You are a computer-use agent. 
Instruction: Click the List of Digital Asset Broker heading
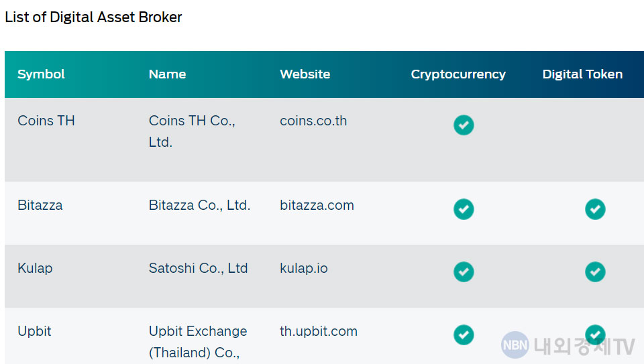click(93, 17)
